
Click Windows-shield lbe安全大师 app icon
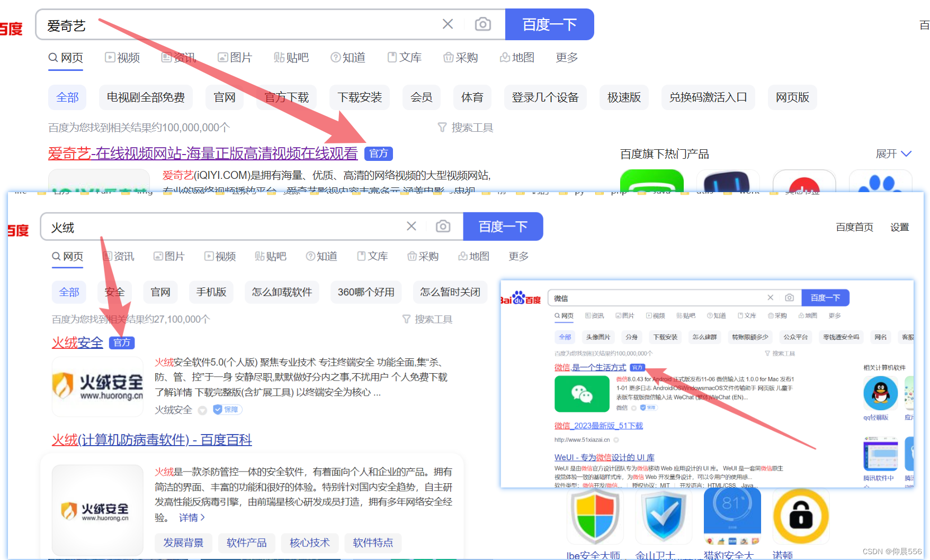click(x=595, y=516)
